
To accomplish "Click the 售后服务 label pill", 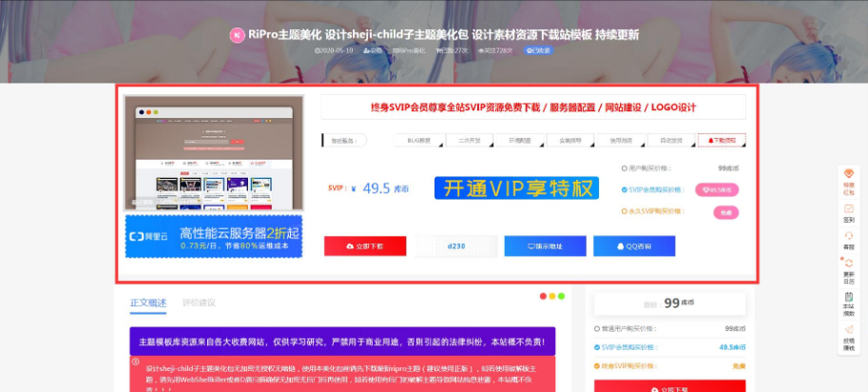I will (x=344, y=141).
